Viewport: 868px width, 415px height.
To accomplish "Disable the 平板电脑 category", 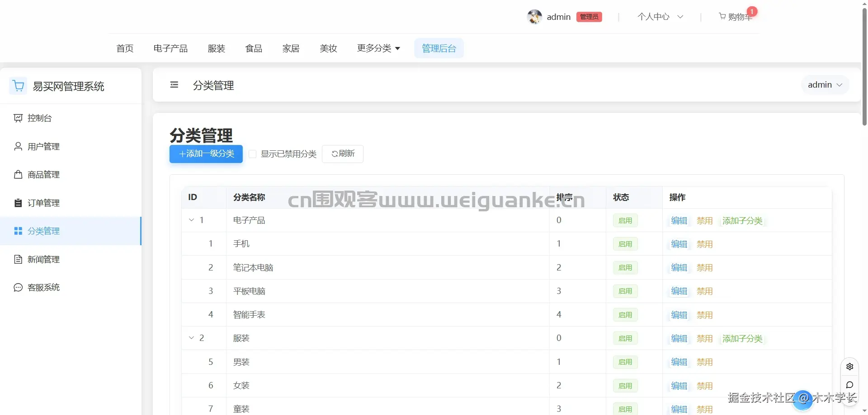I will [705, 291].
